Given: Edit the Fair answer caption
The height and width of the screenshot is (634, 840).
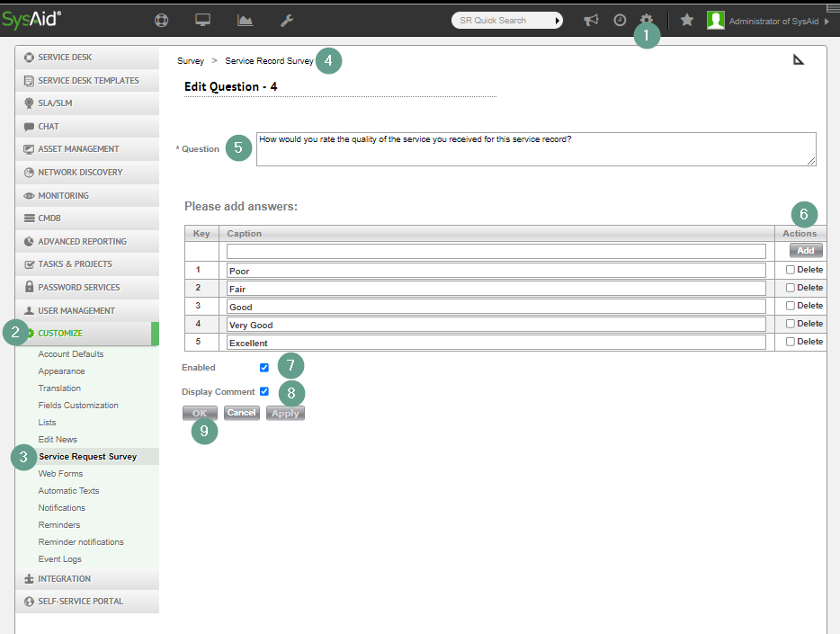Looking at the screenshot, I should click(x=496, y=290).
